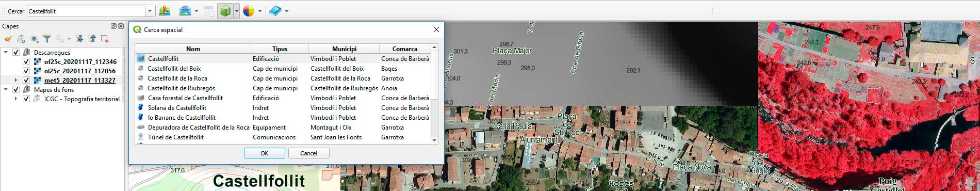Viewport: 980px width, 191px height.
Task: Click results list scrollbar down arrow
Action: [x=434, y=140]
